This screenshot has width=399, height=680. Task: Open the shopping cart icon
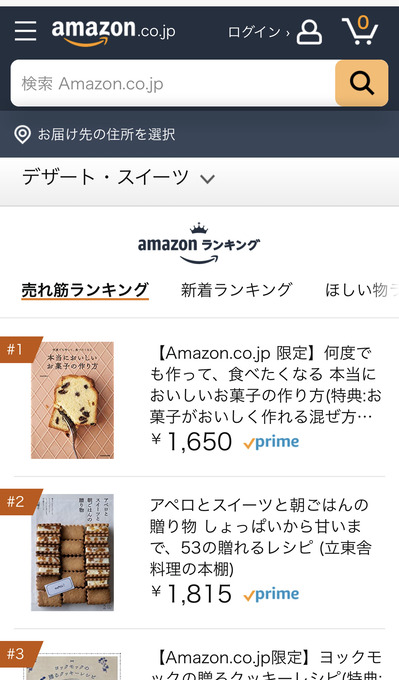point(360,30)
